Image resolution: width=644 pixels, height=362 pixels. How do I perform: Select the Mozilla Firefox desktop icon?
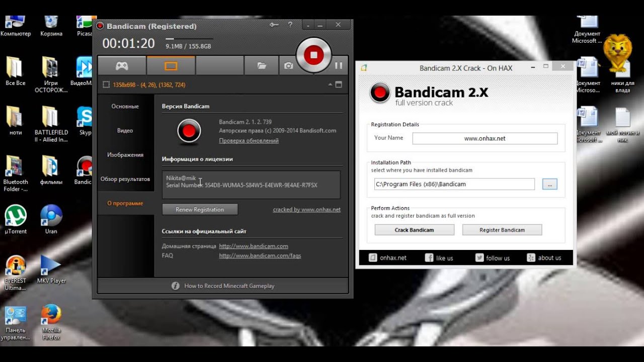click(x=51, y=322)
